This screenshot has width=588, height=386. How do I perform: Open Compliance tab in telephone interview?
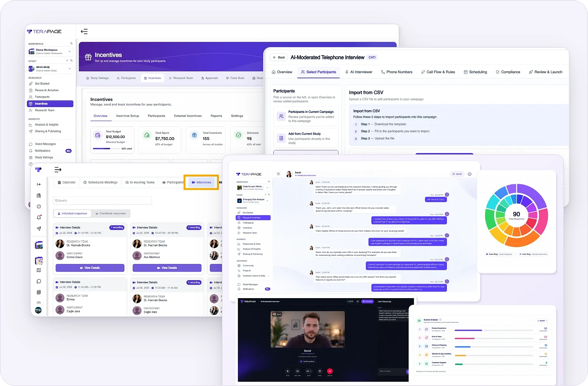coord(508,72)
